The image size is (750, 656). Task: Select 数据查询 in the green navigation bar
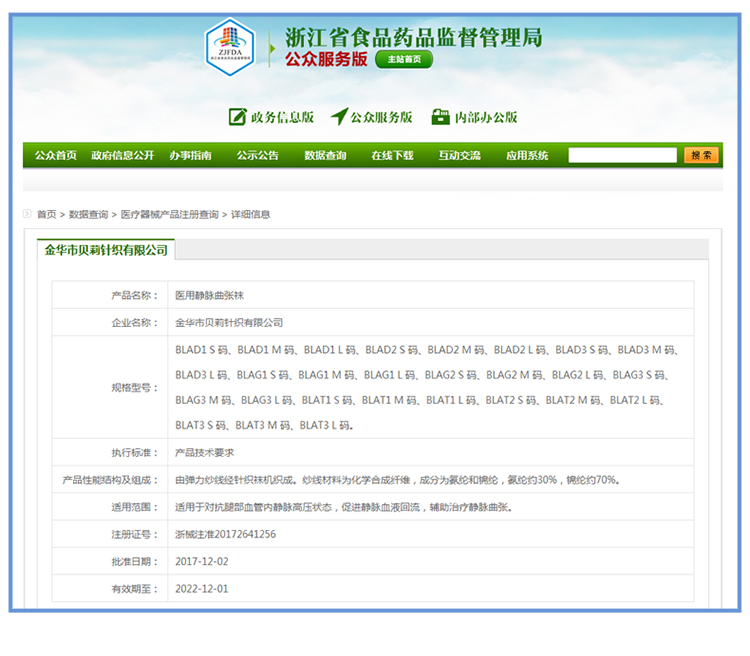coord(325,156)
